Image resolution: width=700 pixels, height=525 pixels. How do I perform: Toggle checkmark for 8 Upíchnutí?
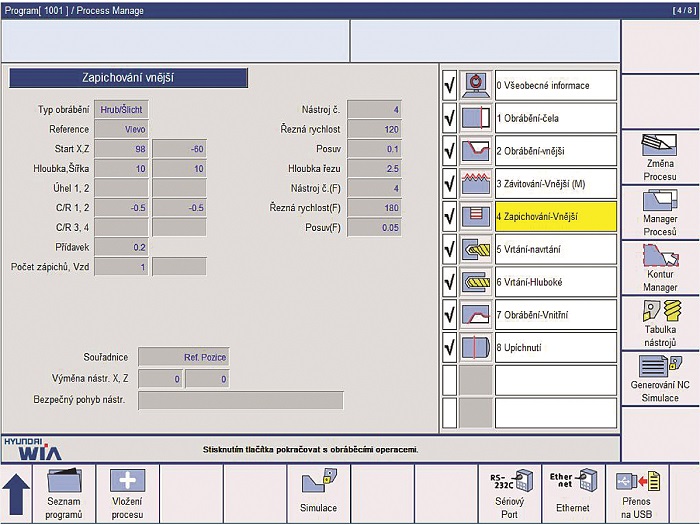450,347
